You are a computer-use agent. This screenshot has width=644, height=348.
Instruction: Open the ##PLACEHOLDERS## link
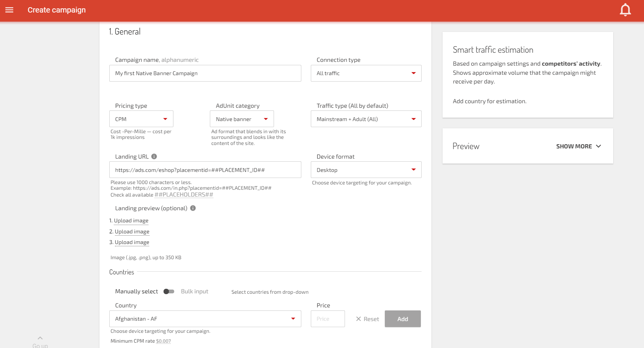184,194
